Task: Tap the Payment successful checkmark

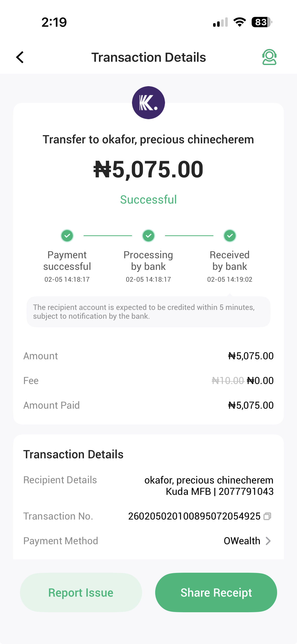Action: 67,236
